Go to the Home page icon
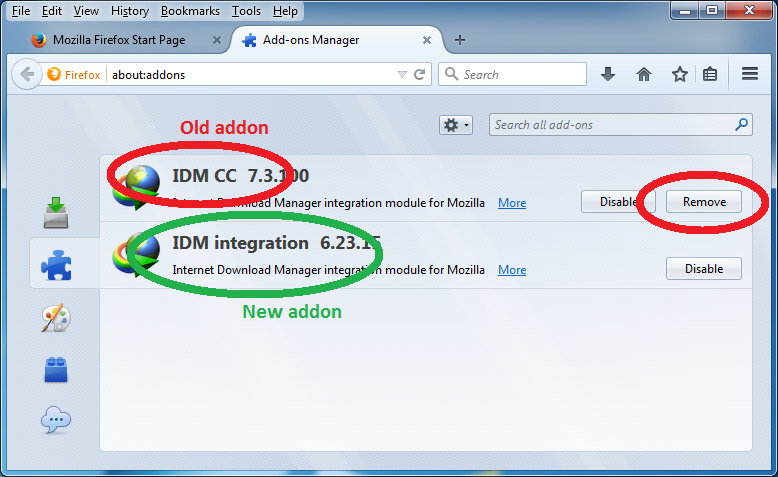 click(x=644, y=74)
